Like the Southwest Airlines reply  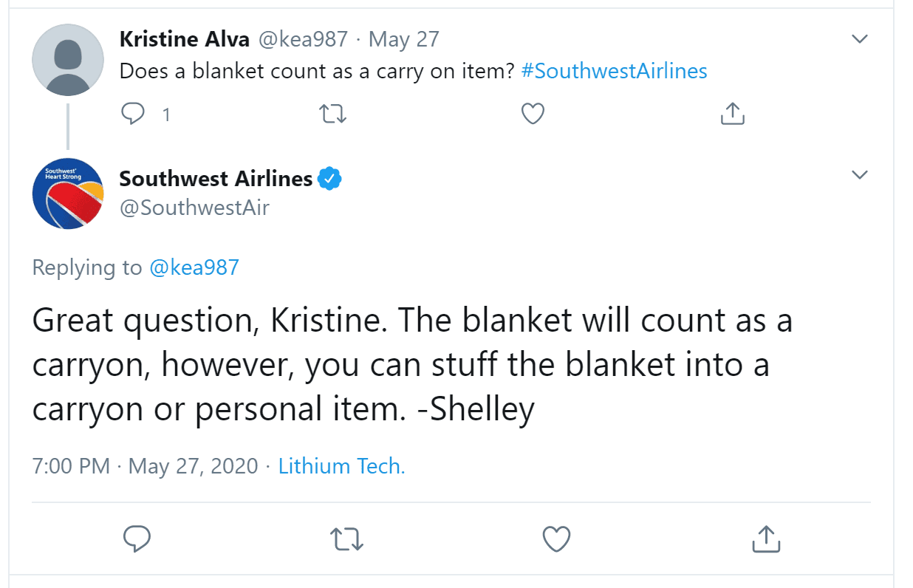pos(556,539)
